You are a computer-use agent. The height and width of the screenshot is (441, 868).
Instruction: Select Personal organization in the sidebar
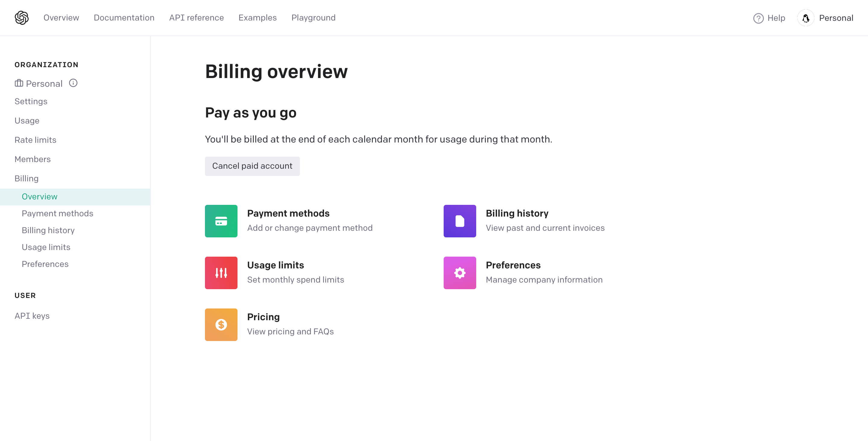(44, 83)
